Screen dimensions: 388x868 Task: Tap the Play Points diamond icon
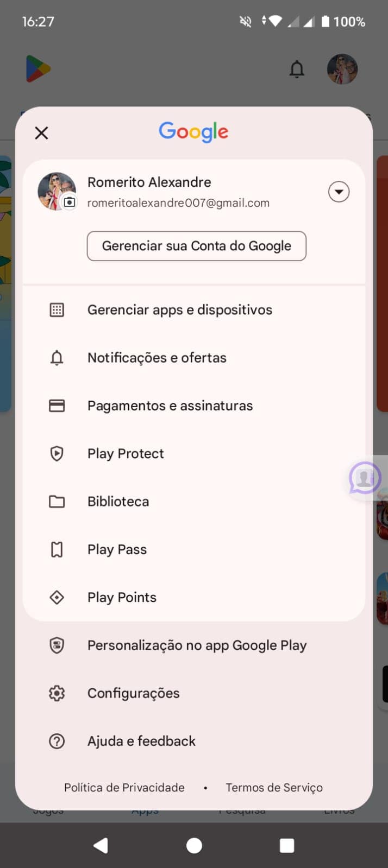[57, 597]
